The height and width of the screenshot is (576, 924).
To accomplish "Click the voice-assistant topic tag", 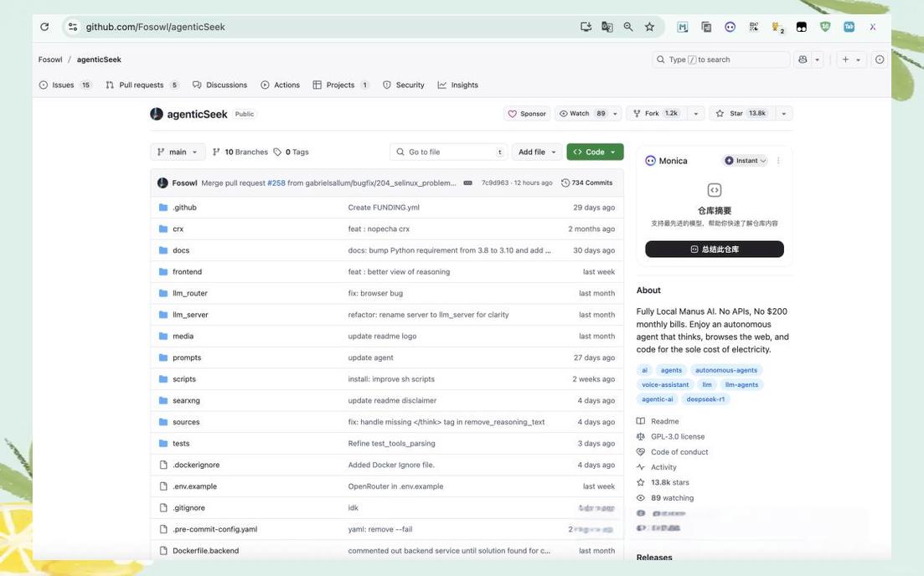I will coord(664,384).
